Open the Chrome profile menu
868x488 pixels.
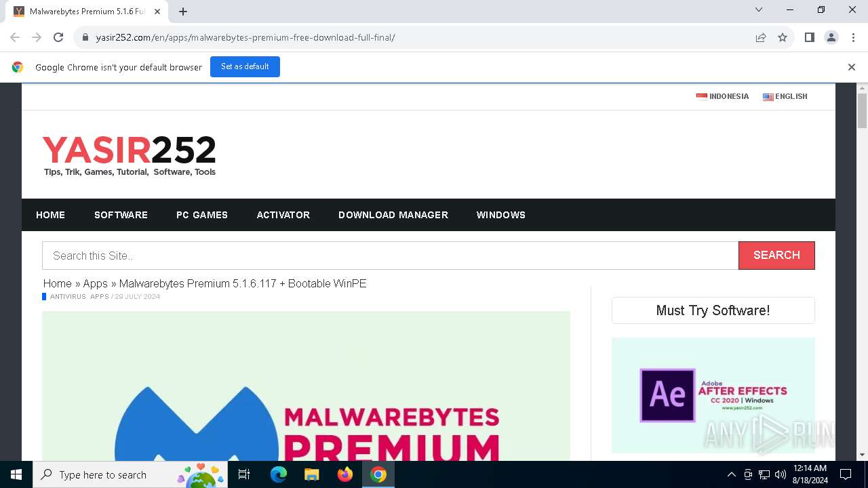click(831, 37)
